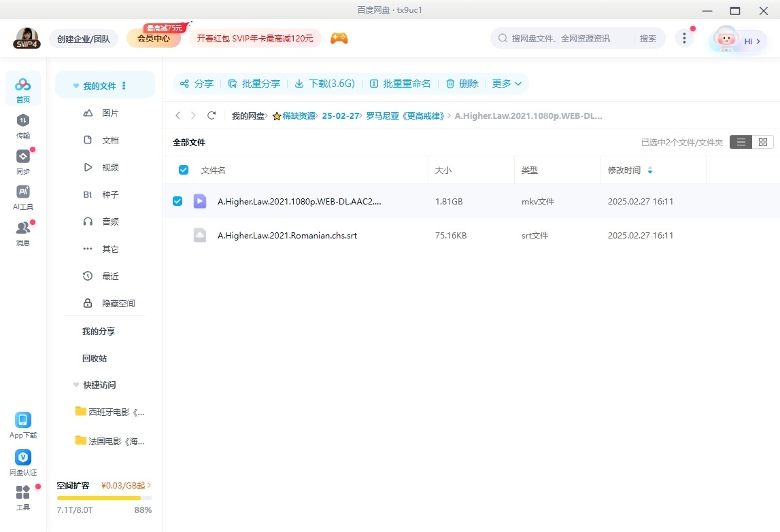Click the storage usage progress bar
Image resolution: width=780 pixels, height=532 pixels.
[103, 497]
